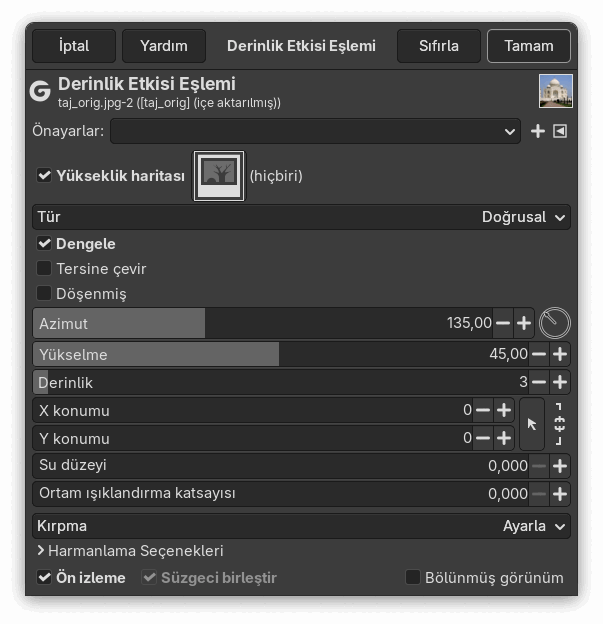Open the Tür dropdown set to Doğrusal
This screenshot has height=624, width=603.
[x=301, y=217]
